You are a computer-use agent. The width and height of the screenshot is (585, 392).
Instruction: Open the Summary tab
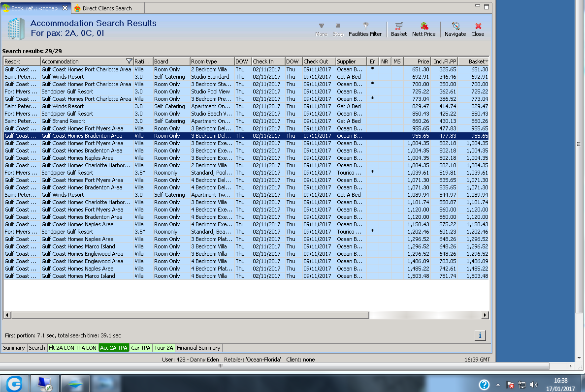click(x=14, y=348)
